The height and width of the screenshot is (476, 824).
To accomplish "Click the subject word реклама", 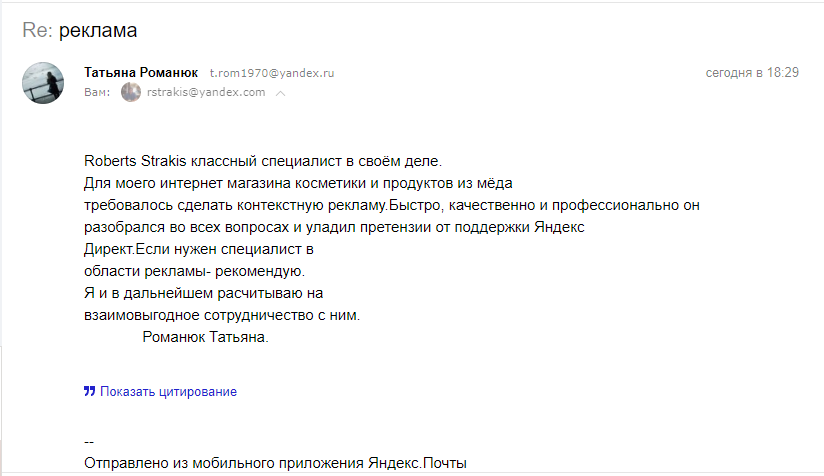I will click(98, 30).
